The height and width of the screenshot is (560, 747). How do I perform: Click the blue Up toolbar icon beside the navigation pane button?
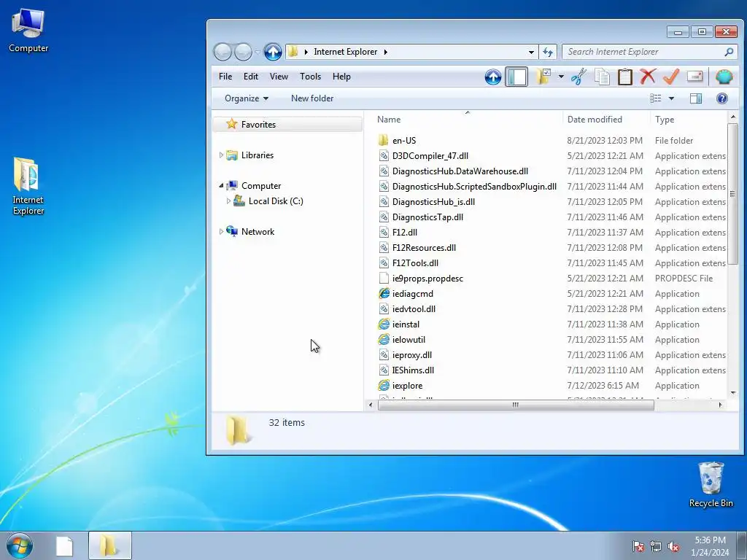point(493,77)
